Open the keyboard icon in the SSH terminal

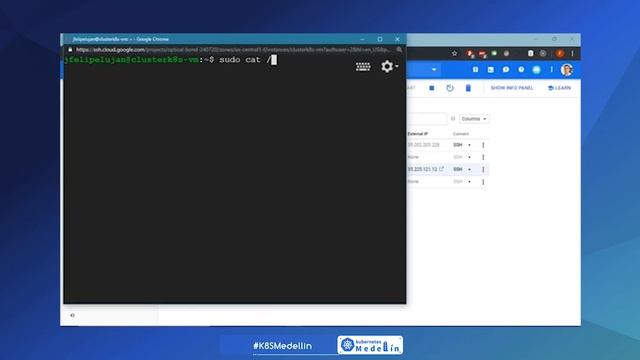click(363, 67)
